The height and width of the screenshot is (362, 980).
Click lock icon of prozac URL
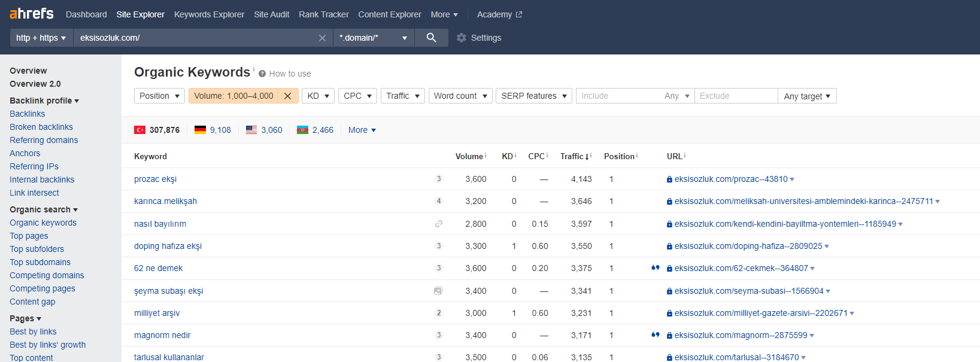[x=669, y=179]
